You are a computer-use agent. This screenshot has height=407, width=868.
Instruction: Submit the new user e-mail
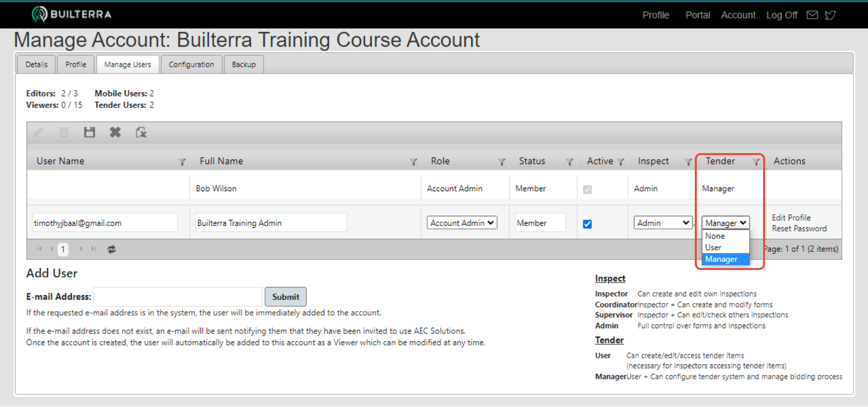tap(286, 297)
